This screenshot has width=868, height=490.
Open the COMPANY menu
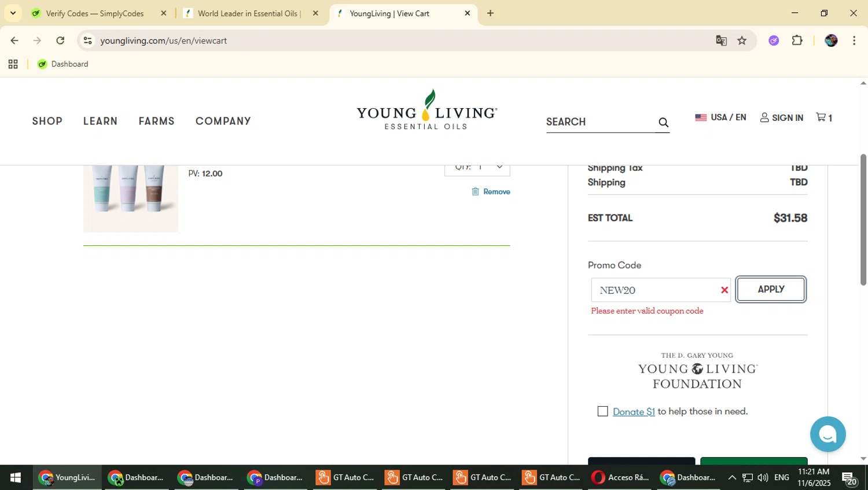click(223, 121)
